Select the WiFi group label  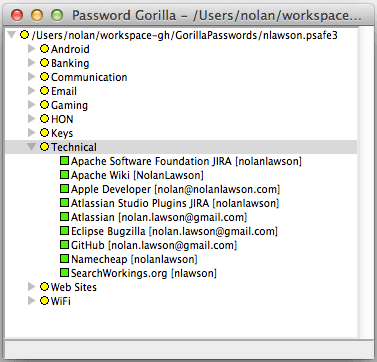[61, 301]
